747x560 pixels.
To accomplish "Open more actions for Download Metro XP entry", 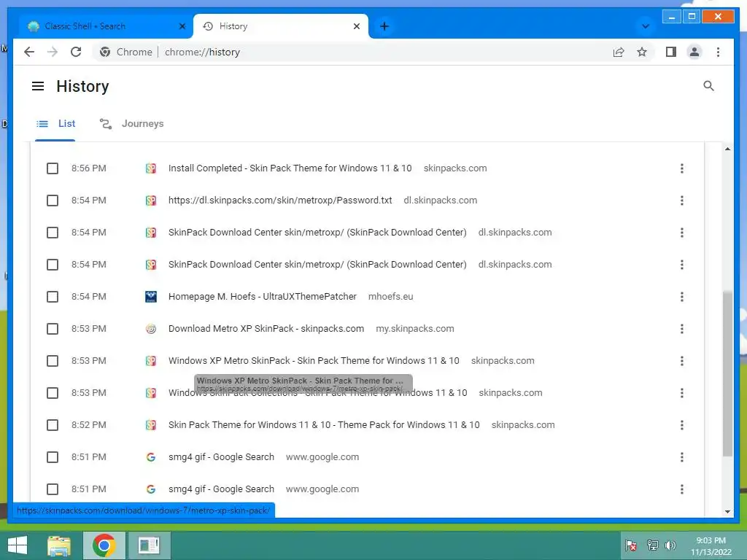I will 682,329.
